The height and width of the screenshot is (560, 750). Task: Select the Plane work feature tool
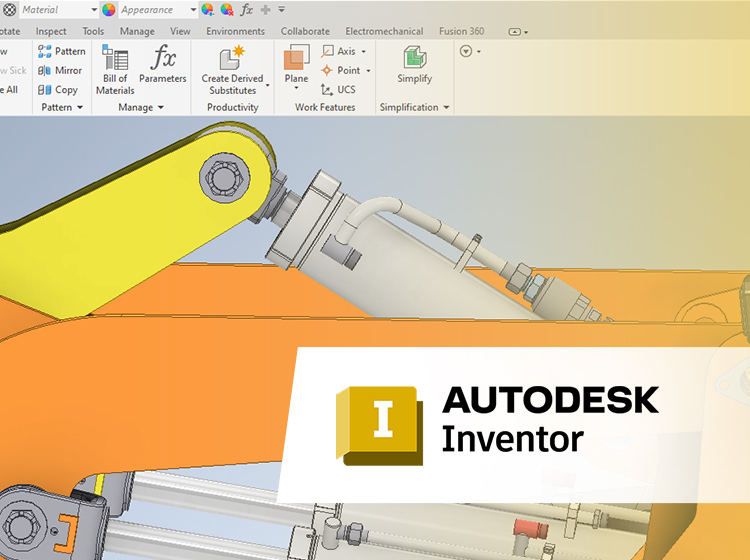pos(296,65)
